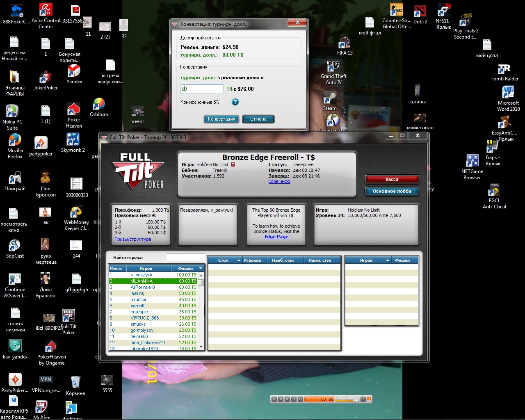Viewport: 525px width, 420px height.
Task: Sort tables by Наим. стэк column
Action: coord(322,260)
